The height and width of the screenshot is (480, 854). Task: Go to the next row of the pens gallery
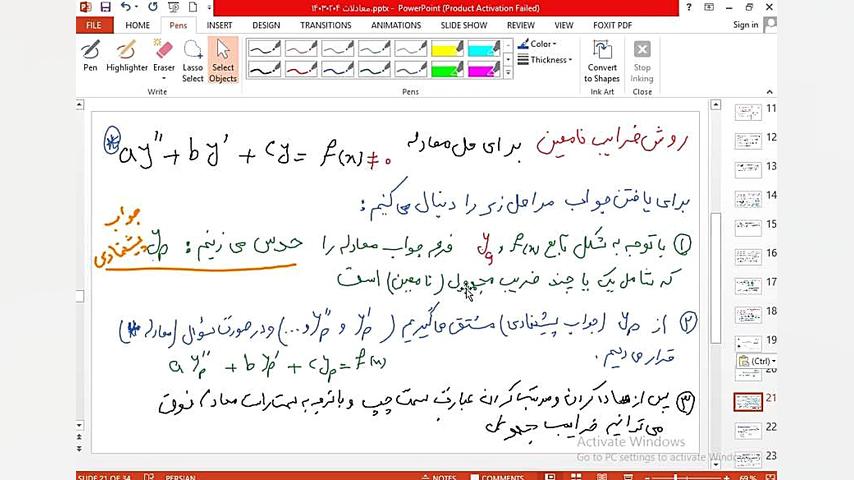click(x=508, y=59)
